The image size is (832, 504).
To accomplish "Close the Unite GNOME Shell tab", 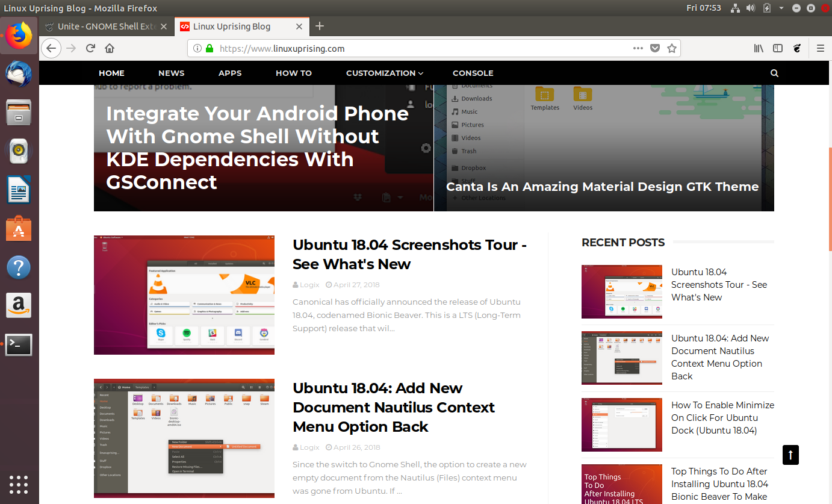I will pyautogui.click(x=164, y=26).
